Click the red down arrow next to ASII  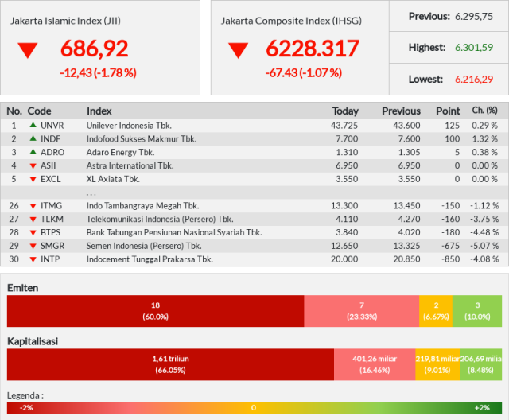click(x=33, y=166)
